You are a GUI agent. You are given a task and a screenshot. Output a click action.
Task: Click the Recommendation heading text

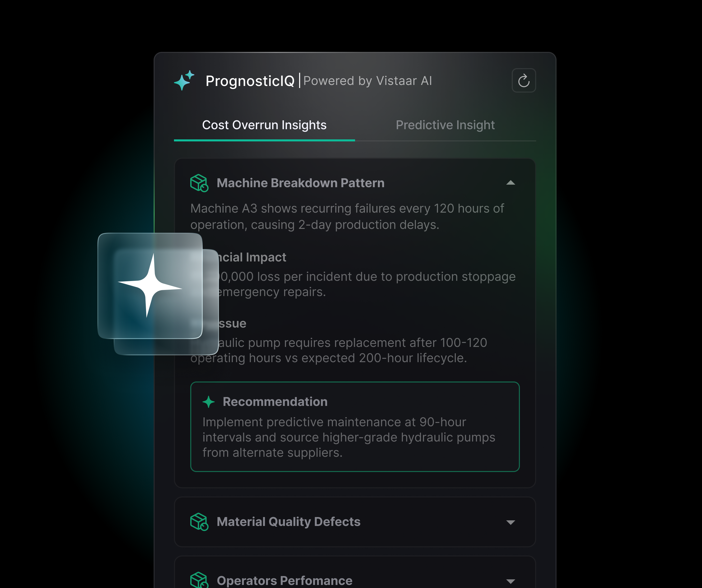coord(275,402)
